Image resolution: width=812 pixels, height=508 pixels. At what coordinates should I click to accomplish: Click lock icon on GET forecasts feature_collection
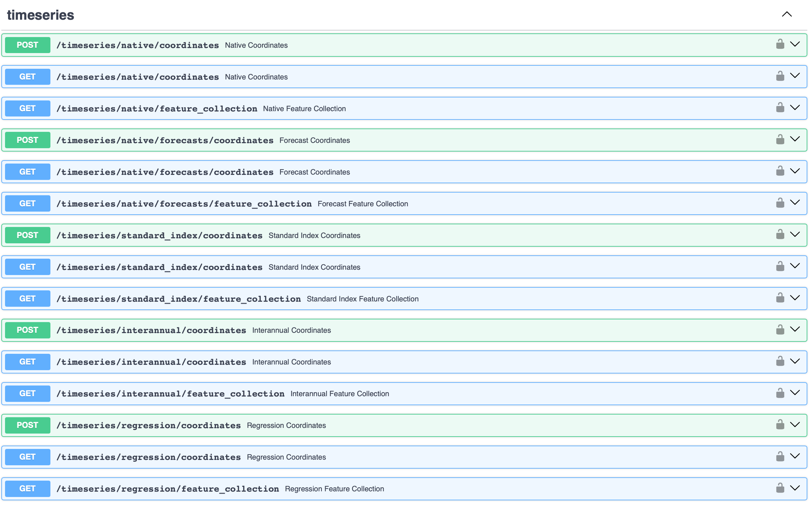[x=780, y=203]
